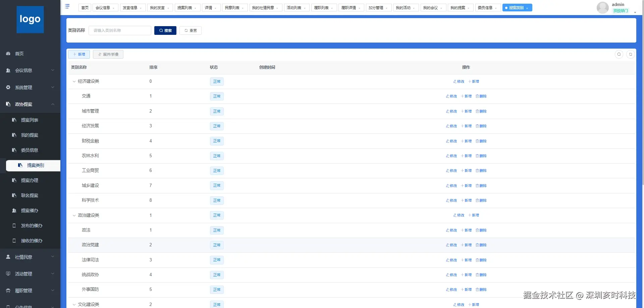The image size is (644, 308).
Task: Click the blue 搜索 button
Action: (x=165, y=30)
